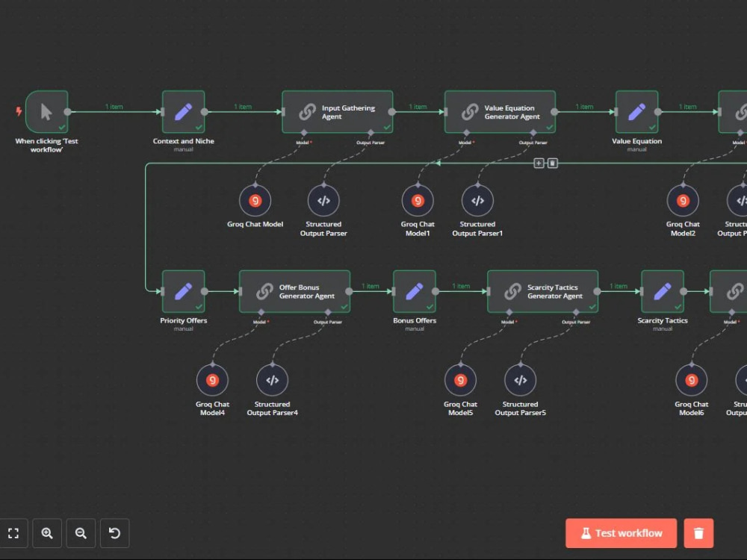The height and width of the screenshot is (560, 747).
Task: Zoom in on the canvas
Action: (46, 533)
